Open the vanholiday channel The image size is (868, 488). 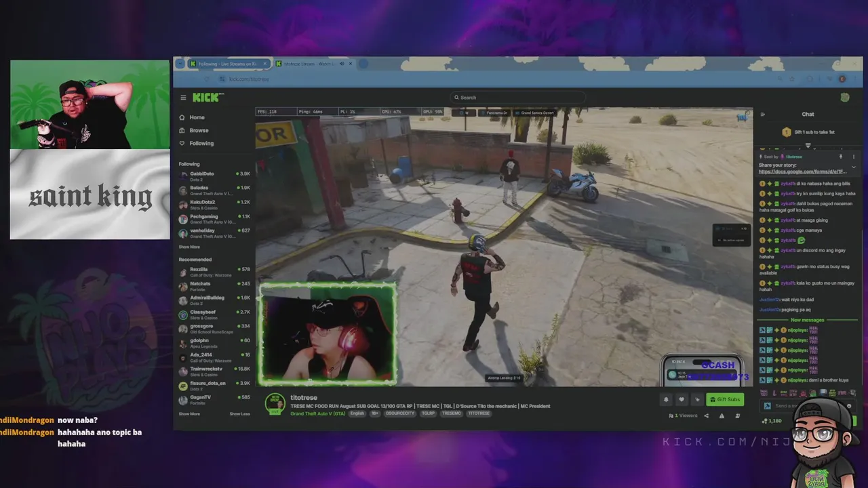coord(214,232)
